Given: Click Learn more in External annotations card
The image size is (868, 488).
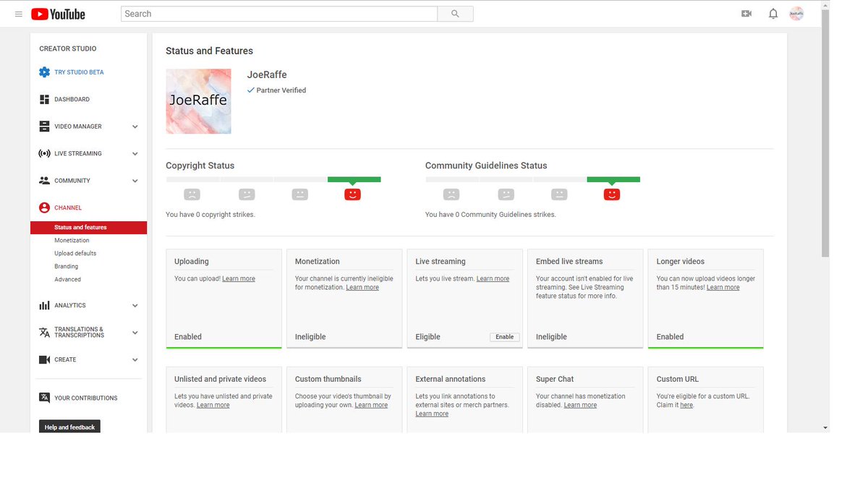Looking at the screenshot, I should (432, 414).
